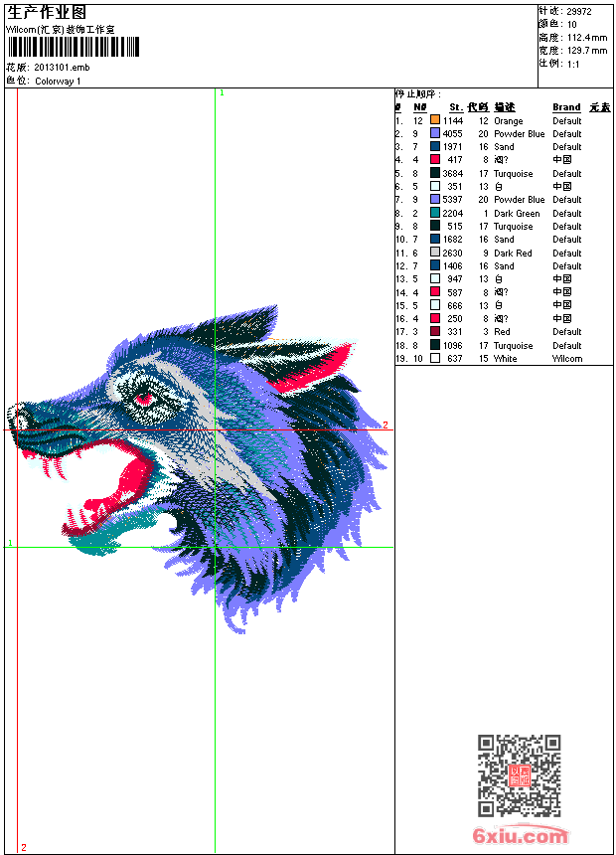Select the Turquoise swatch next to 1096
616x855 pixels.
click(x=435, y=345)
